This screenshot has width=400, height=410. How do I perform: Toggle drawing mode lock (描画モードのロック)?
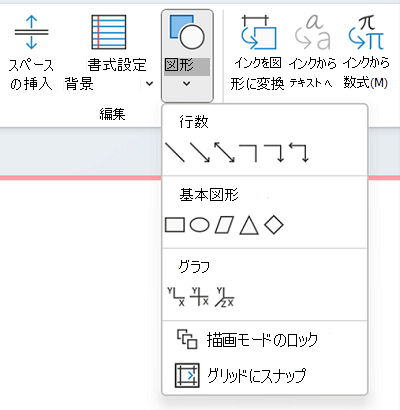tap(265, 340)
